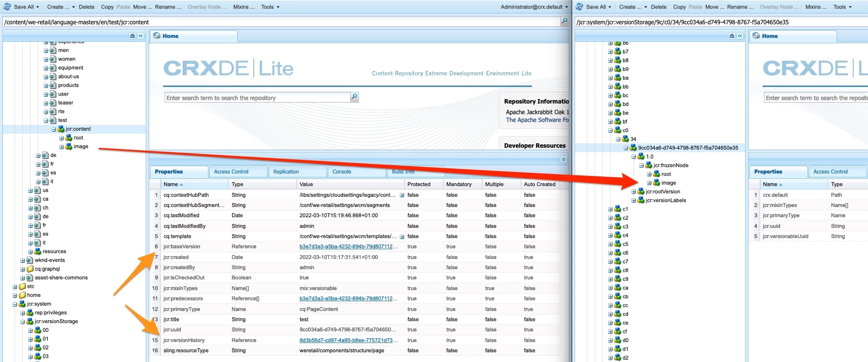Click the 'etc' folder icon in left tree
The height and width of the screenshot is (362, 868).
point(22,287)
